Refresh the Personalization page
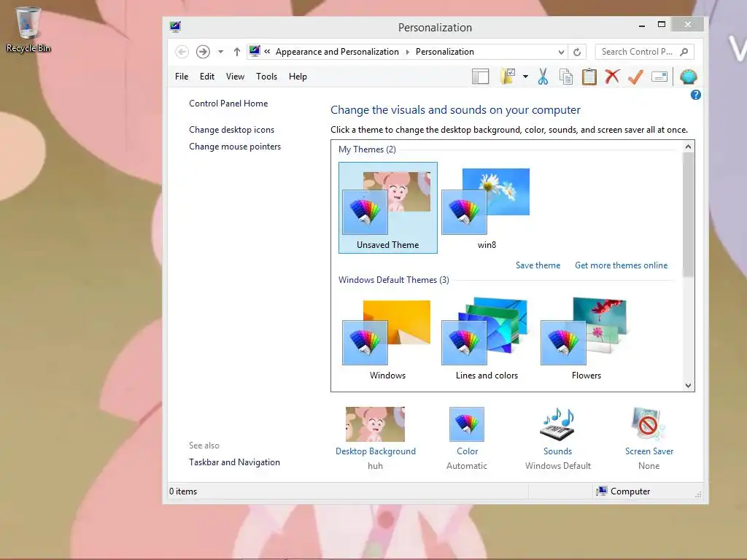The width and height of the screenshot is (747, 560). 577,52
